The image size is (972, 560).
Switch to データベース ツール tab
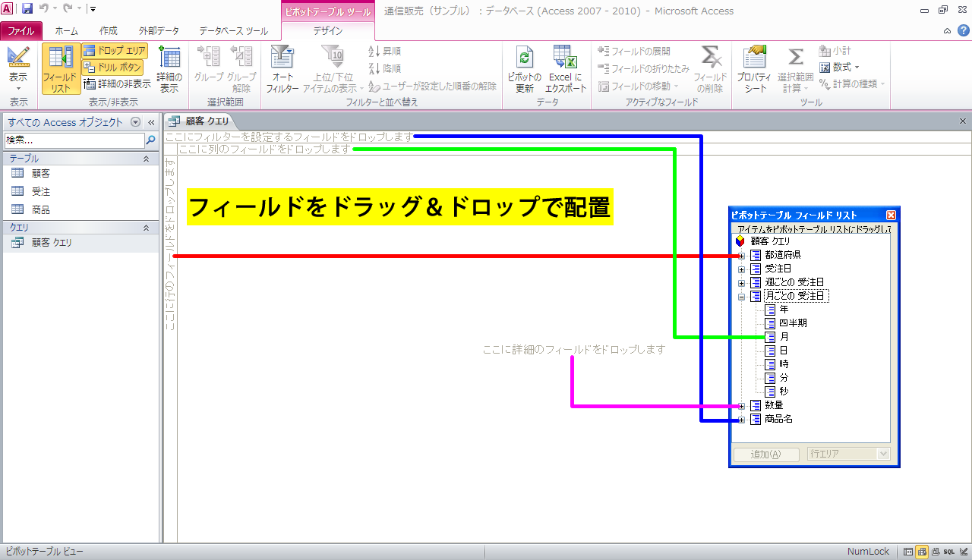(233, 31)
